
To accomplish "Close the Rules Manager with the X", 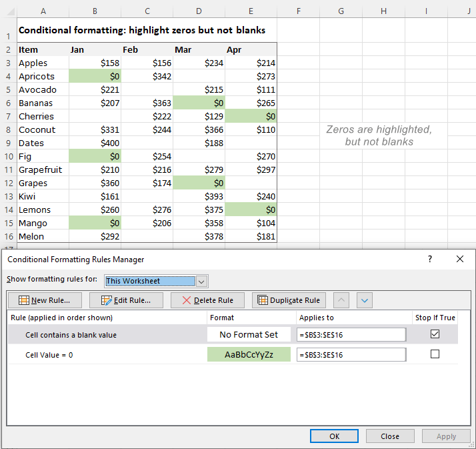I will point(460,259).
